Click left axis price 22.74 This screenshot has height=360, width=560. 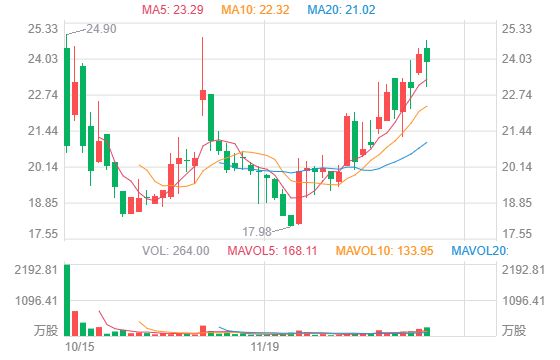[x=43, y=95]
